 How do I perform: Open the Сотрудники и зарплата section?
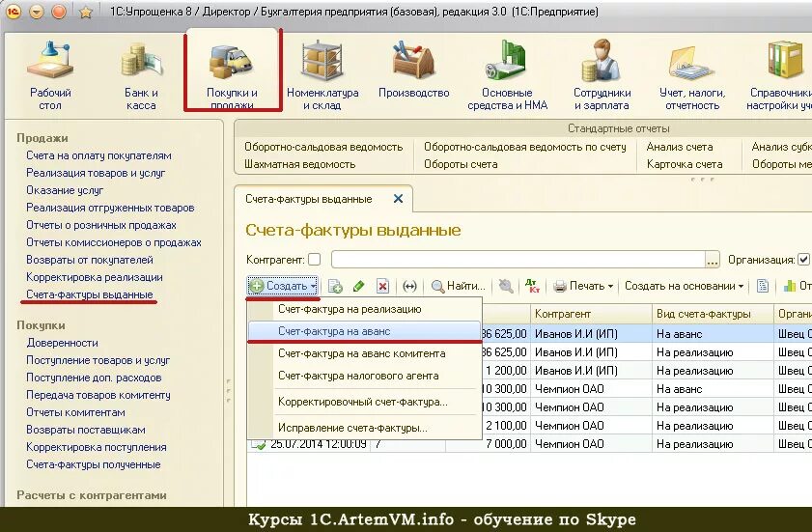pos(602,75)
